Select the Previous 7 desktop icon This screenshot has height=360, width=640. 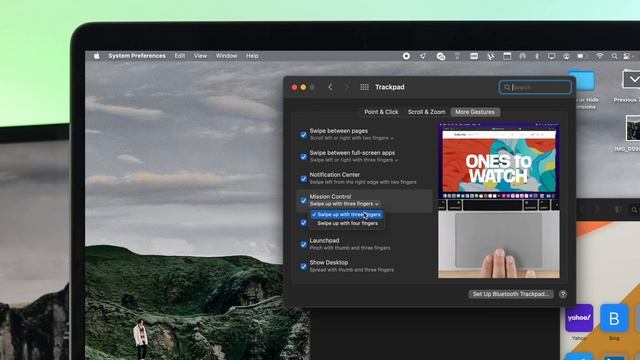(630, 79)
